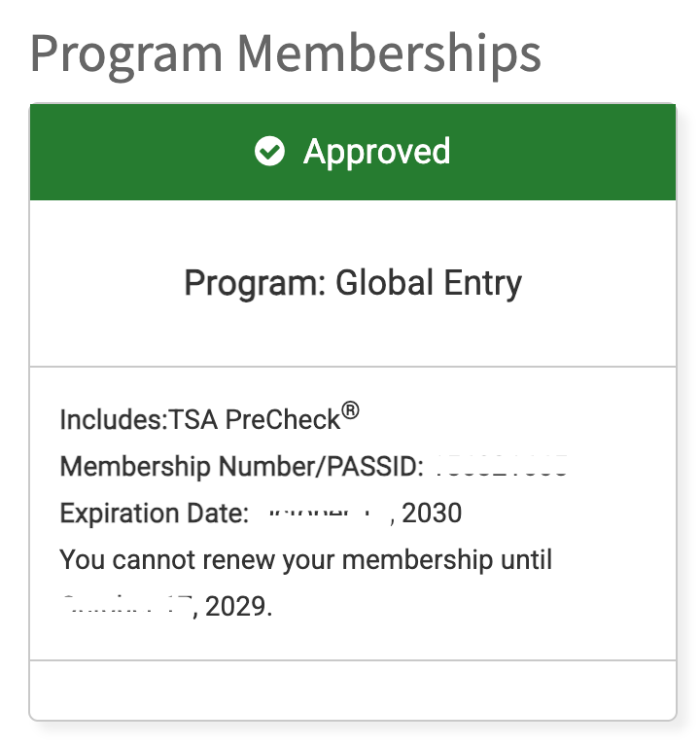Click the "Expiration Date:" label
This screenshot has width=700, height=745.
pos(155,513)
